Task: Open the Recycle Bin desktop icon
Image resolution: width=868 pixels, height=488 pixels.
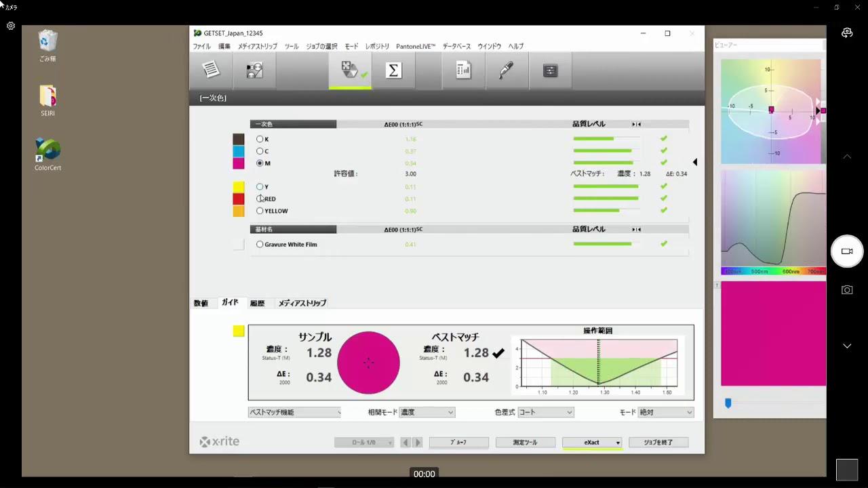Action: click(47, 46)
